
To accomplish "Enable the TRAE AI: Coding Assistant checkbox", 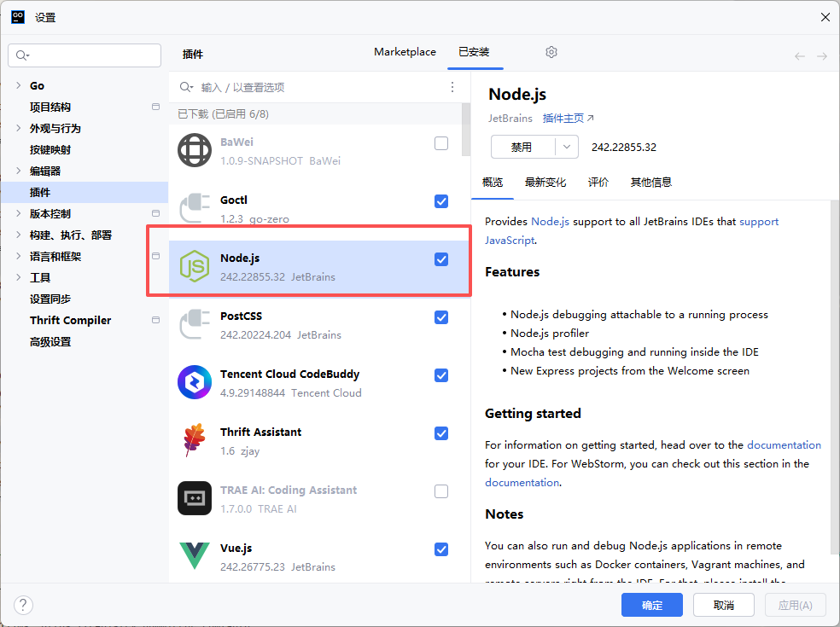I will click(x=441, y=491).
